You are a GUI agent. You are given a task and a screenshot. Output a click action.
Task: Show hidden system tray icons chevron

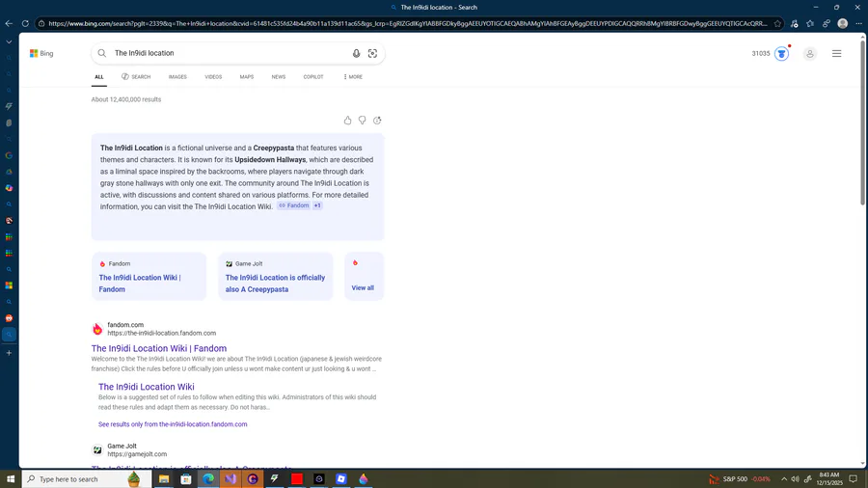(784, 478)
